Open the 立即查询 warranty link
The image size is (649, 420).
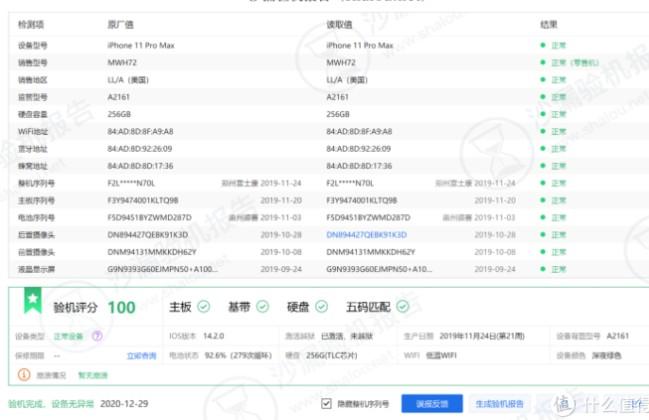coord(141,356)
